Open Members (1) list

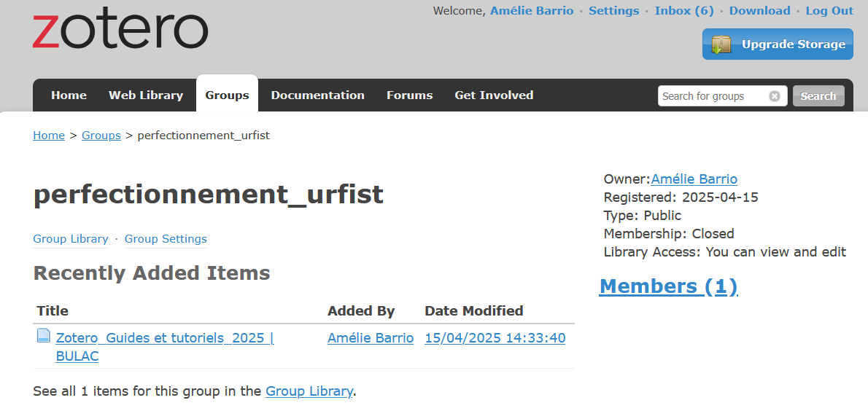click(x=668, y=286)
